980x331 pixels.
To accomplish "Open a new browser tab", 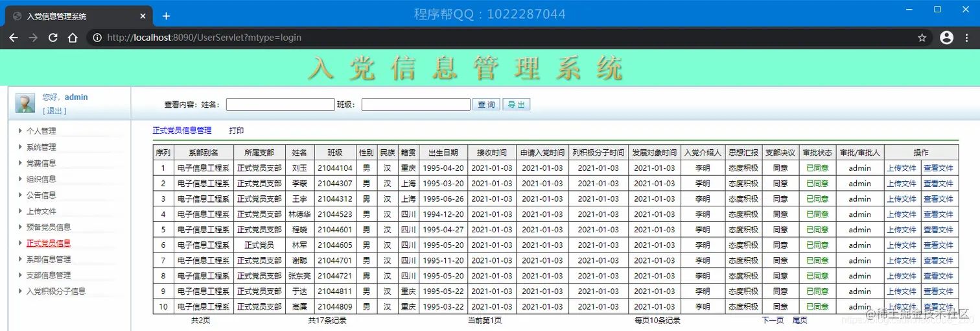I will (x=166, y=16).
